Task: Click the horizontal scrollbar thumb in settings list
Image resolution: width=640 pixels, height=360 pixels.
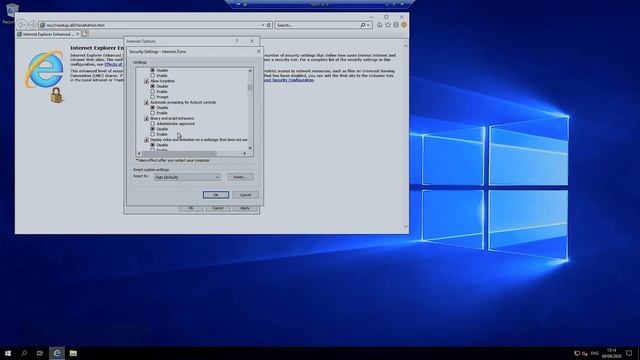Action: (179, 153)
